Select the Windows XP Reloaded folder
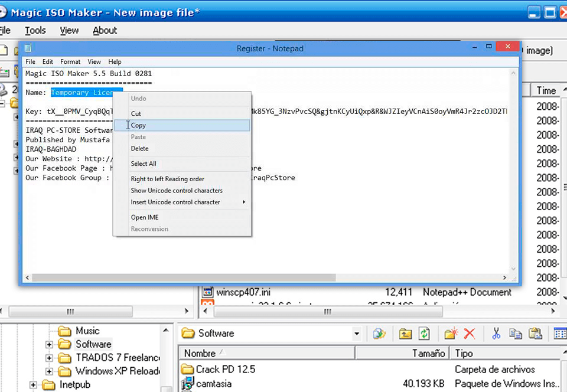This screenshot has width=567, height=392. click(x=118, y=371)
